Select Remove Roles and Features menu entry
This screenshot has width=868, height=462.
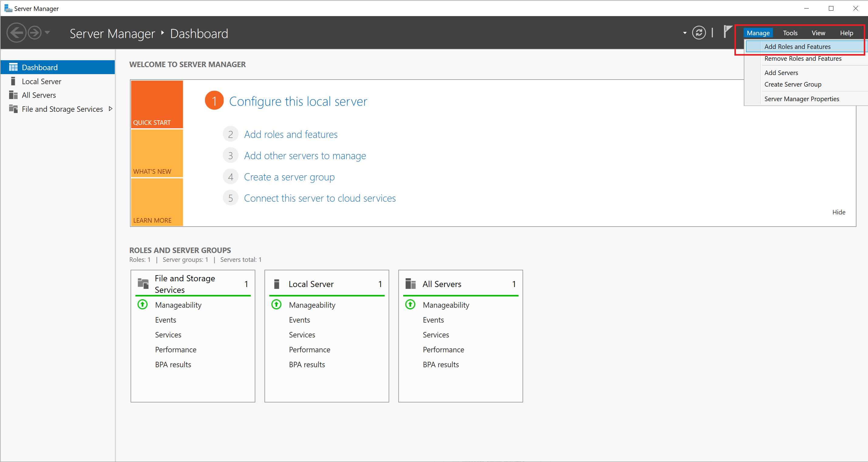point(803,59)
